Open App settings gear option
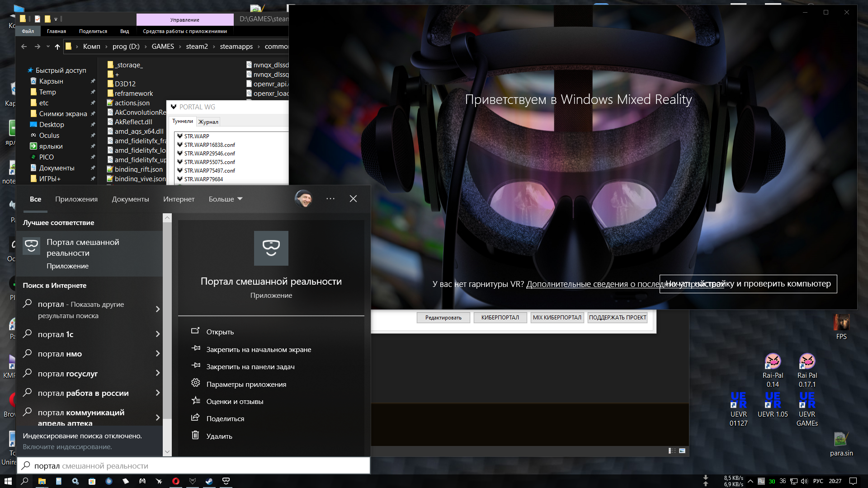Viewport: 868px width, 488px height. point(246,385)
